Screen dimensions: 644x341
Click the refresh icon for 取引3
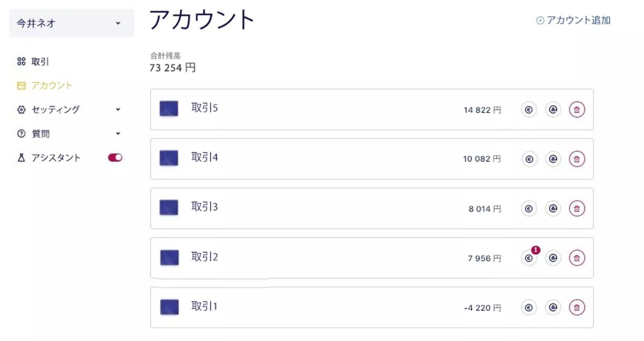(x=553, y=209)
